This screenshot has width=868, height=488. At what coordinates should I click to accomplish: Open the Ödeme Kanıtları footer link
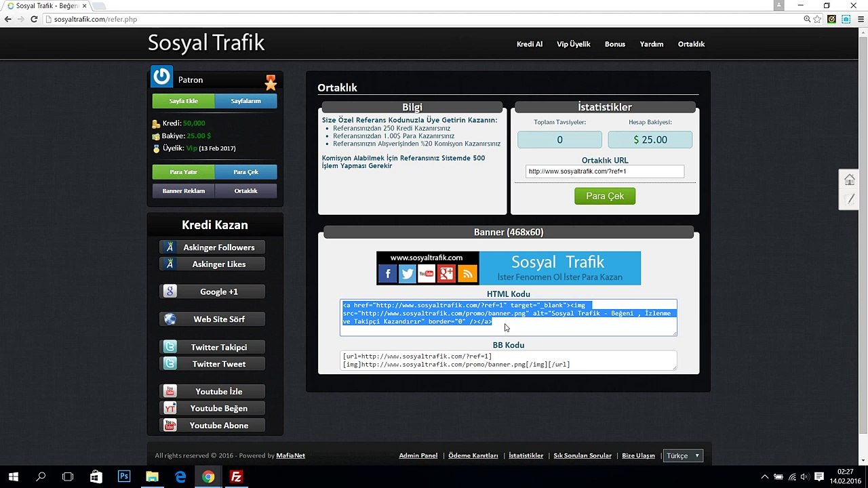[473, 455]
